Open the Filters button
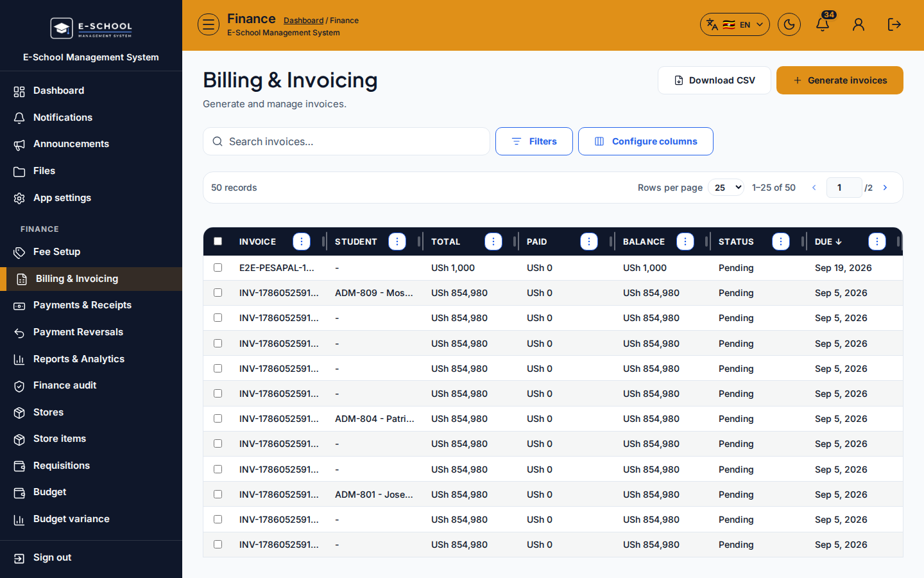Screen dimensions: 924x578 coord(534,141)
